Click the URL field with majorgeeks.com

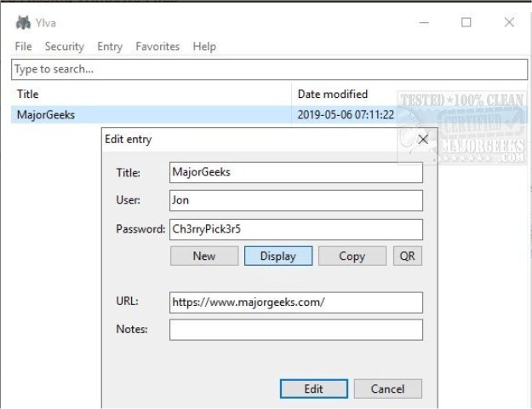pos(296,302)
